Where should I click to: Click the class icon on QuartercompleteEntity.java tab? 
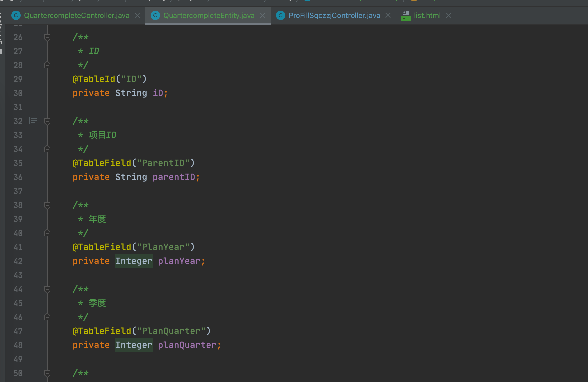click(x=155, y=16)
